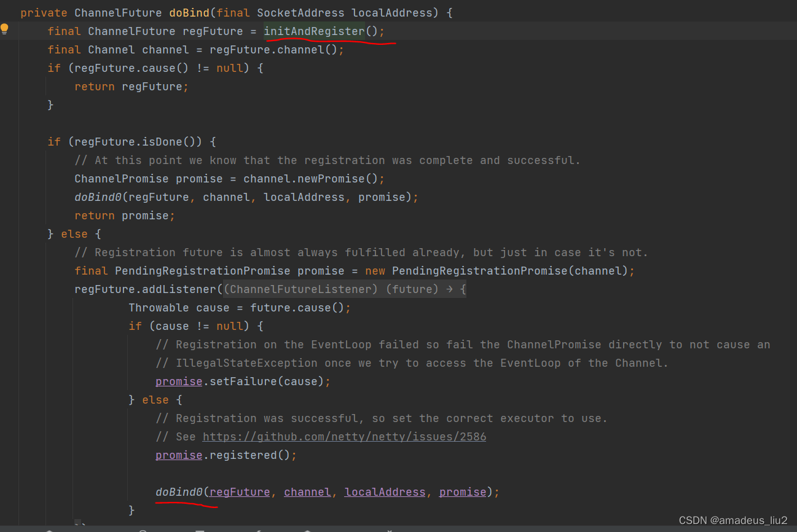Screen dimensions: 797x532
Task: Click the yellow lightbulb intention icon
Action: pyautogui.click(x=5, y=28)
